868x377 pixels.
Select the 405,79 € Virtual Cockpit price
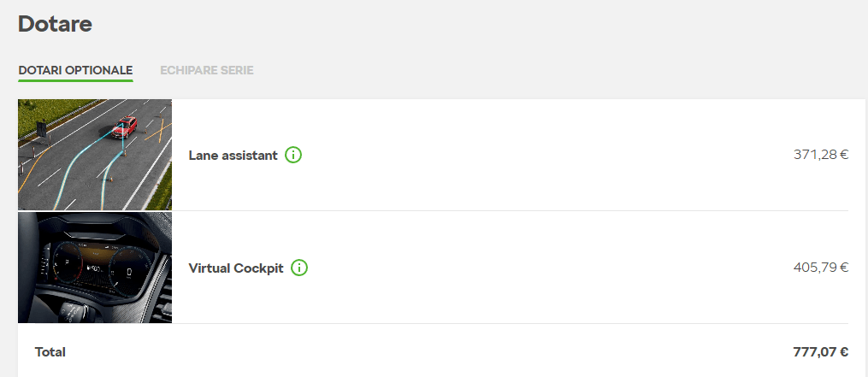tap(820, 268)
